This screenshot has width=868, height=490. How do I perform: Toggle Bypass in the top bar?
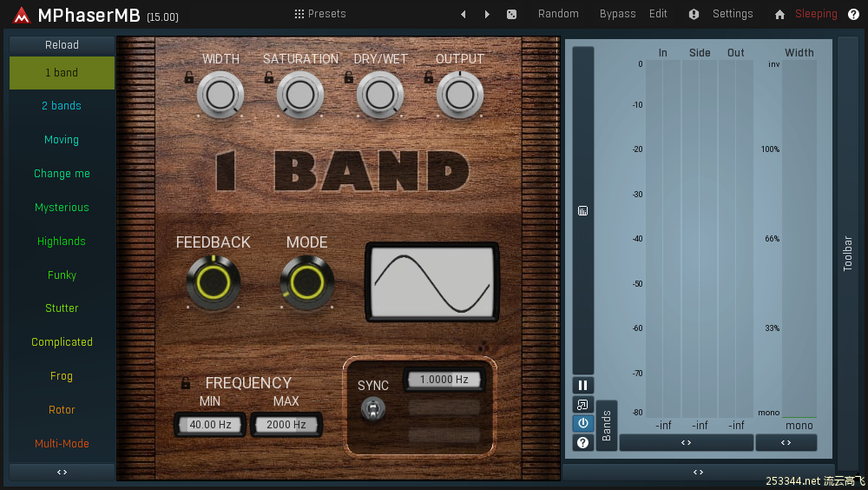(x=617, y=14)
